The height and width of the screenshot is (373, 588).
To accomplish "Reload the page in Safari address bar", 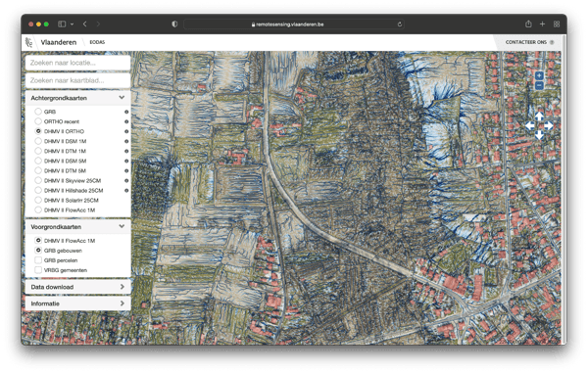I will pos(400,24).
